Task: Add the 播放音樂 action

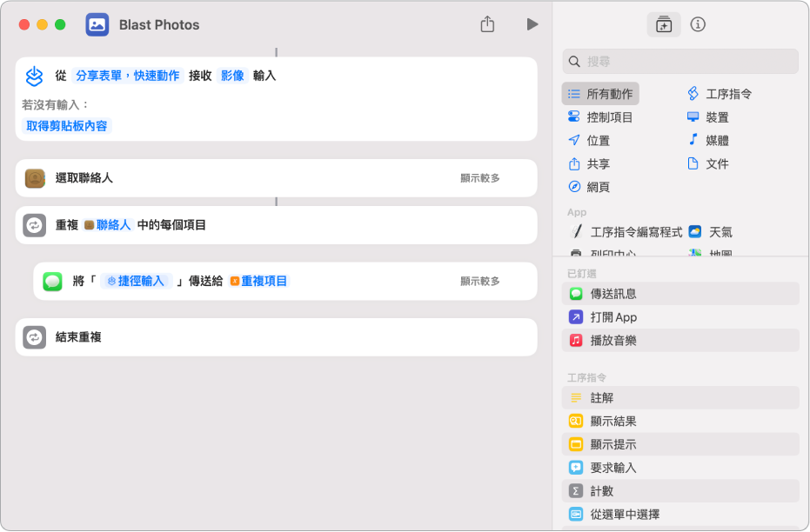Action: coord(679,340)
